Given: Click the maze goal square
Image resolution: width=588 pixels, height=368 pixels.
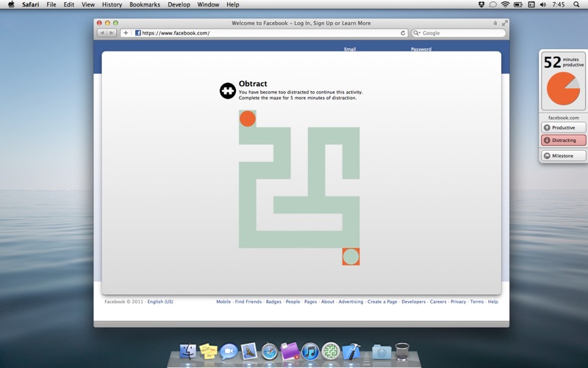Looking at the screenshot, I should (x=351, y=257).
